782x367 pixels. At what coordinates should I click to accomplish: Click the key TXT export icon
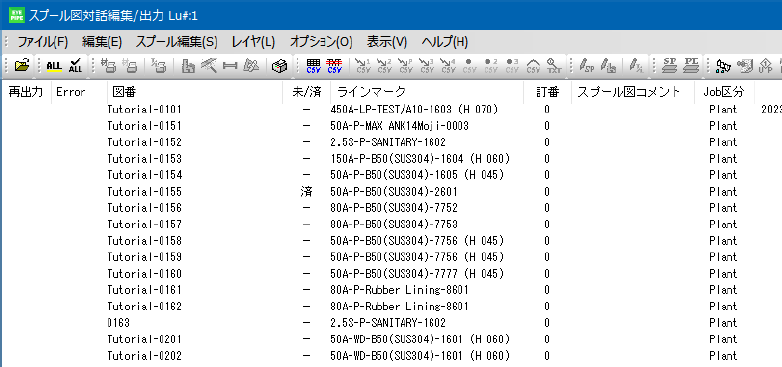click(x=554, y=66)
